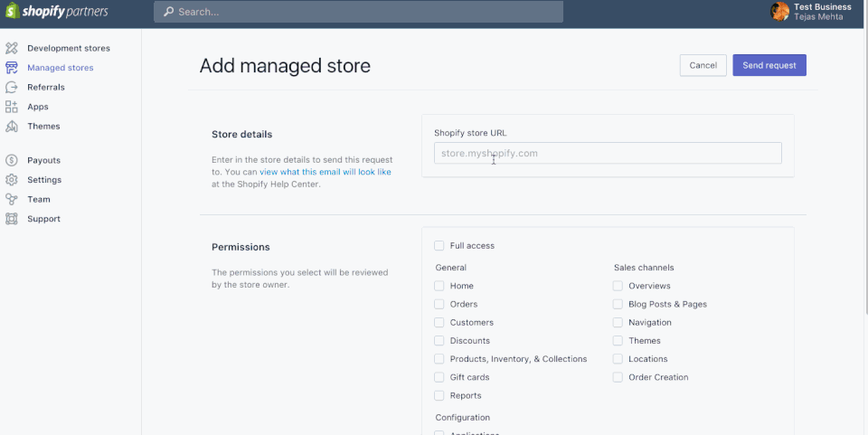868x435 pixels.
Task: Check the Locations permission
Action: [x=618, y=359]
